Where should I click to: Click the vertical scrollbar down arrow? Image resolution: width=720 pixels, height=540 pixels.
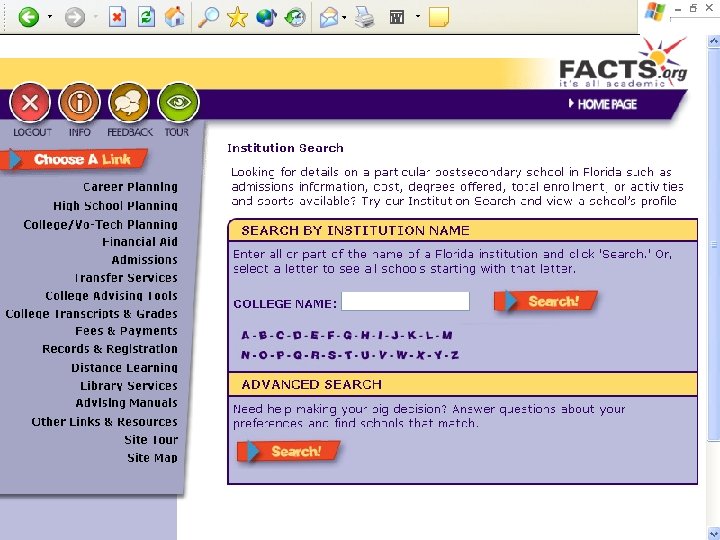(713, 533)
